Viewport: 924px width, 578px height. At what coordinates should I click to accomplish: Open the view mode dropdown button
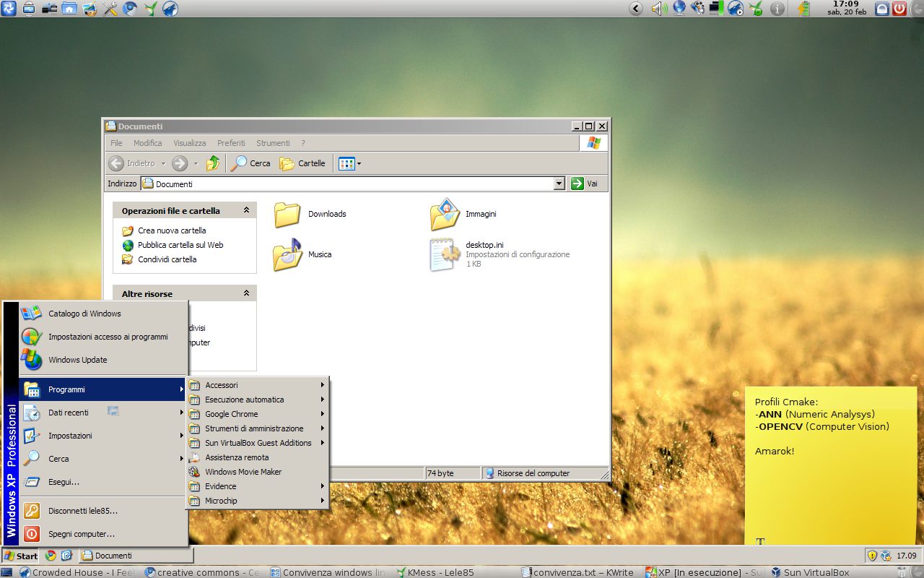349,163
